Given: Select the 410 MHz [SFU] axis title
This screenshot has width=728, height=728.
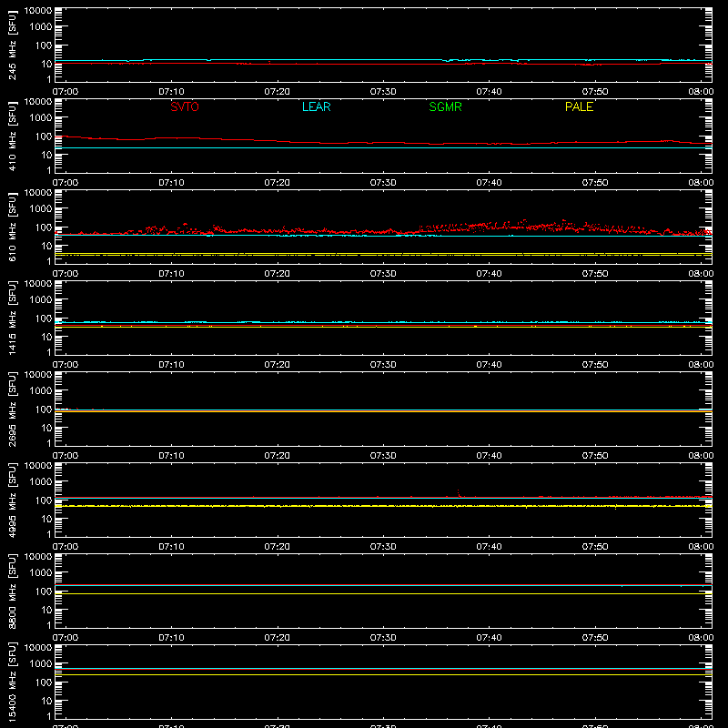Looking at the screenshot, I should 12,136.
